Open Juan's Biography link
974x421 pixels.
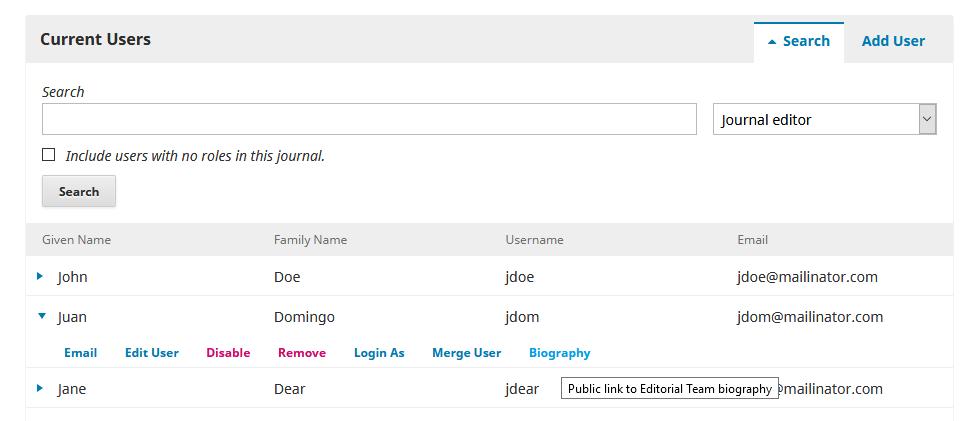pos(559,353)
